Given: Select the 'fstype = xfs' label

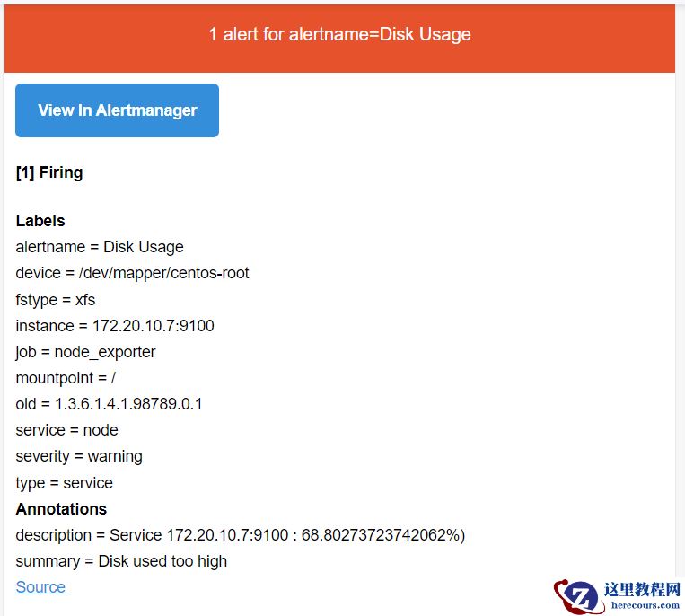Looking at the screenshot, I should [56, 300].
